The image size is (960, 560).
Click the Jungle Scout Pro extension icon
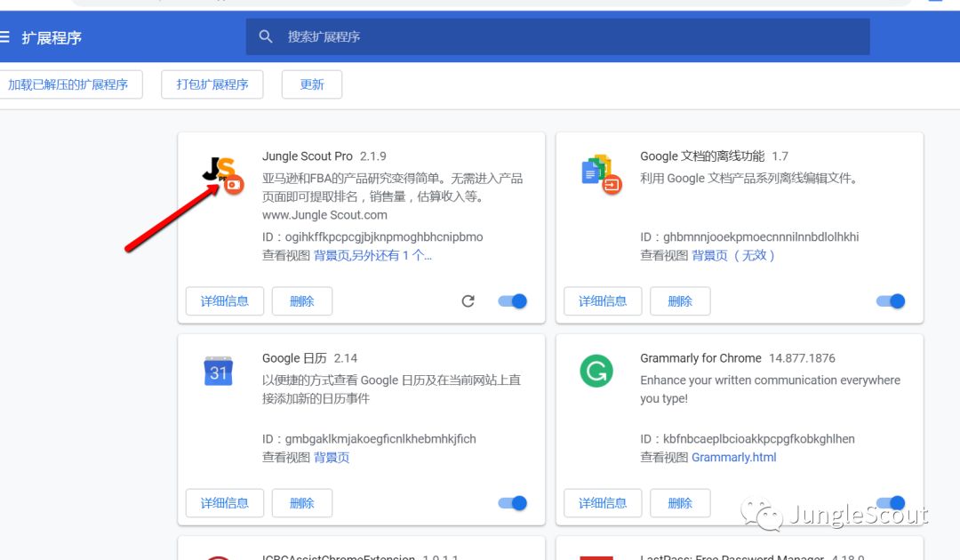(x=220, y=172)
